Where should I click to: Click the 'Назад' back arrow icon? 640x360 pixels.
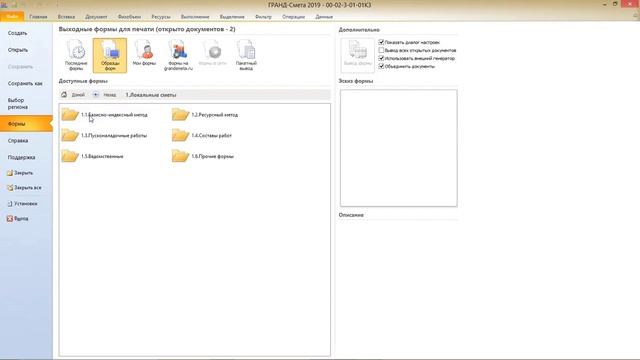pos(96,95)
